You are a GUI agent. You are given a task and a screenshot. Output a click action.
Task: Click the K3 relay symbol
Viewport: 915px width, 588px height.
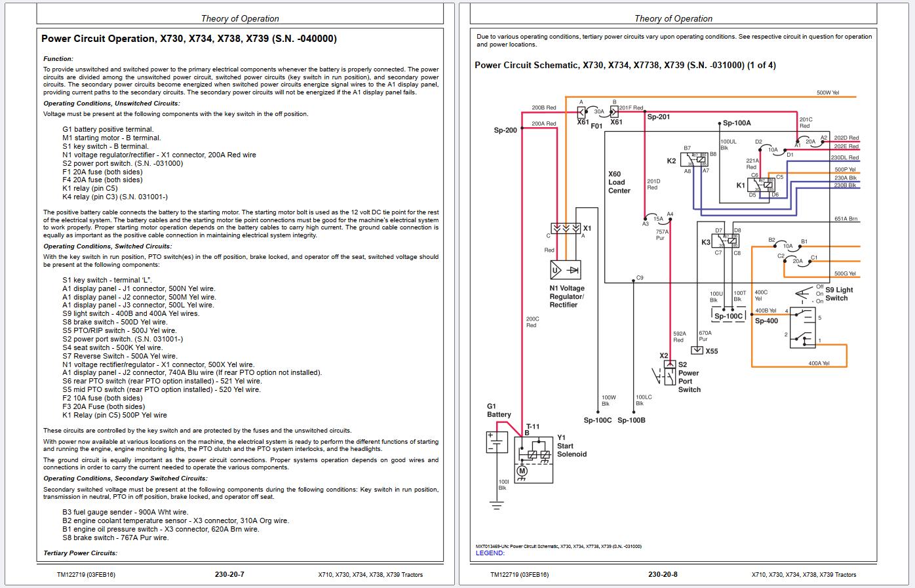click(727, 242)
